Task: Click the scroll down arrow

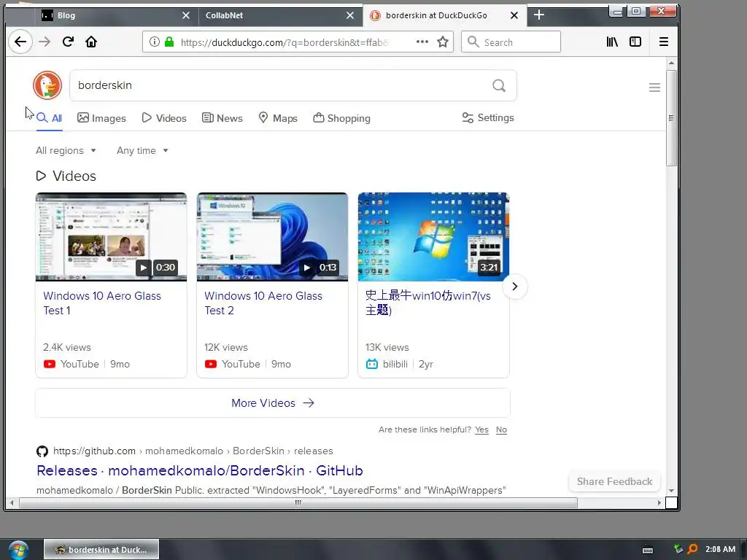Action: 671,491
